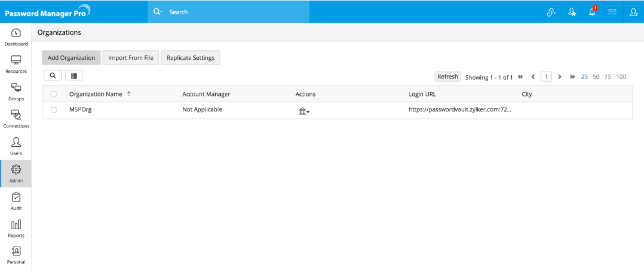Click the Add Organization button
The image size is (644, 271).
click(x=71, y=58)
